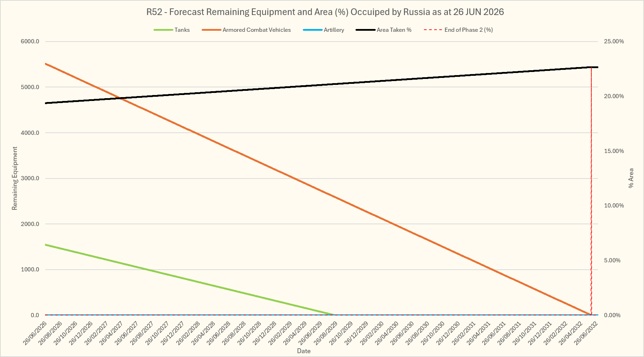The image size is (644, 357).
Task: Click the 1000.0 left axis label
Action: point(30,269)
